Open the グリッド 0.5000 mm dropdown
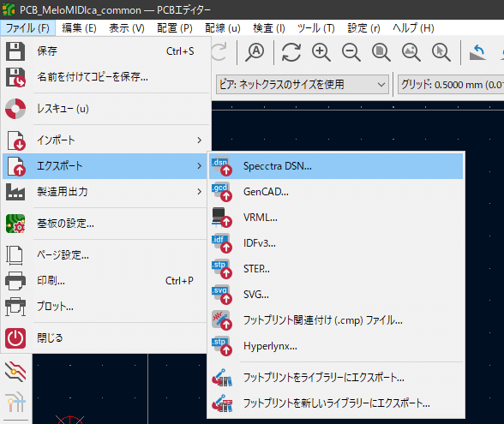 (x=451, y=85)
